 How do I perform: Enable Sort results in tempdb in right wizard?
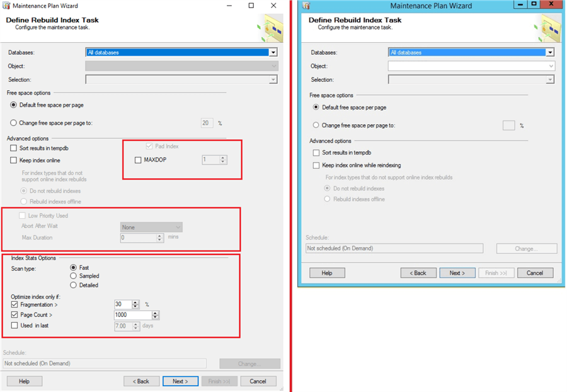[x=316, y=153]
